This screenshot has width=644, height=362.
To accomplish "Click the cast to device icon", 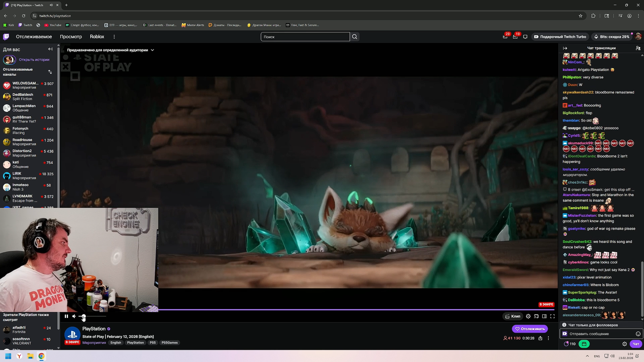I will (x=536, y=316).
